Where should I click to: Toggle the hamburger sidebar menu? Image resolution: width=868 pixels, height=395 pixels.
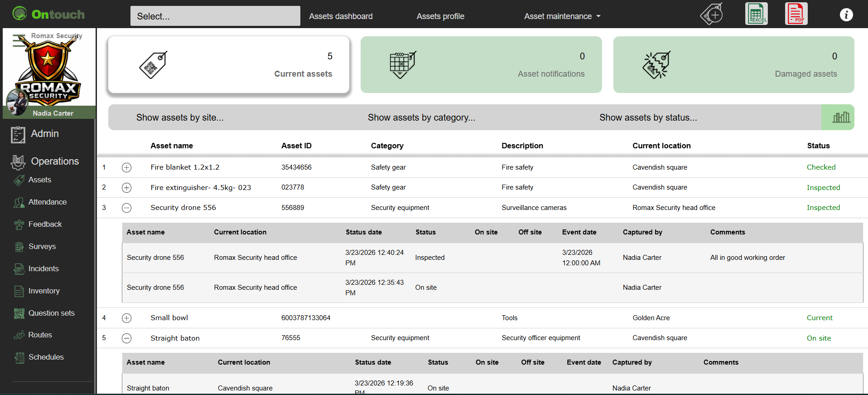coord(19,41)
